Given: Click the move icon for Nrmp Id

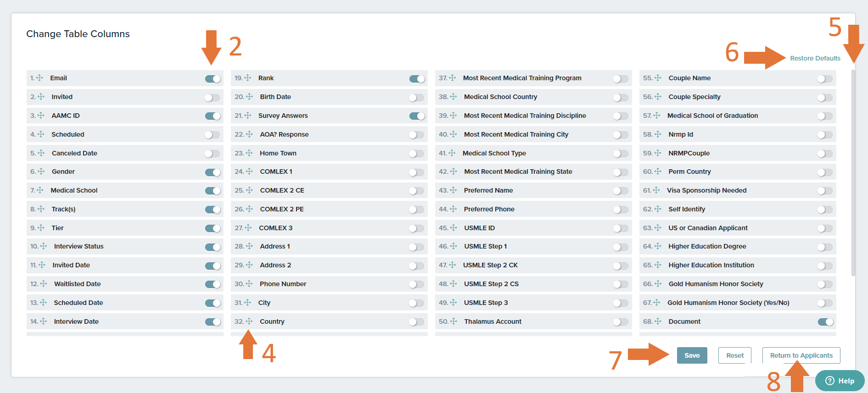Looking at the screenshot, I should click(658, 134).
